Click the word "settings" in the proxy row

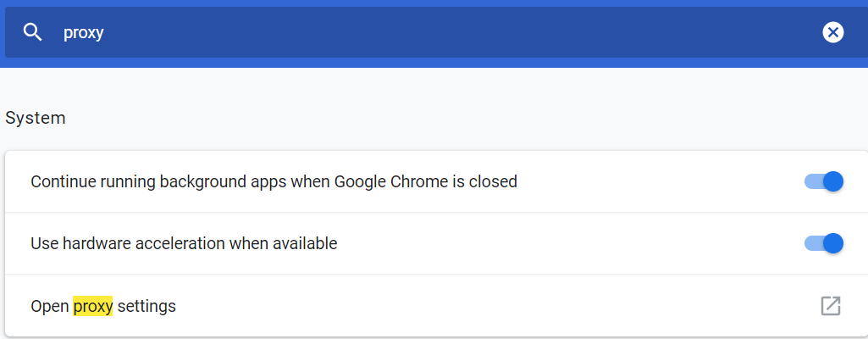coord(147,306)
